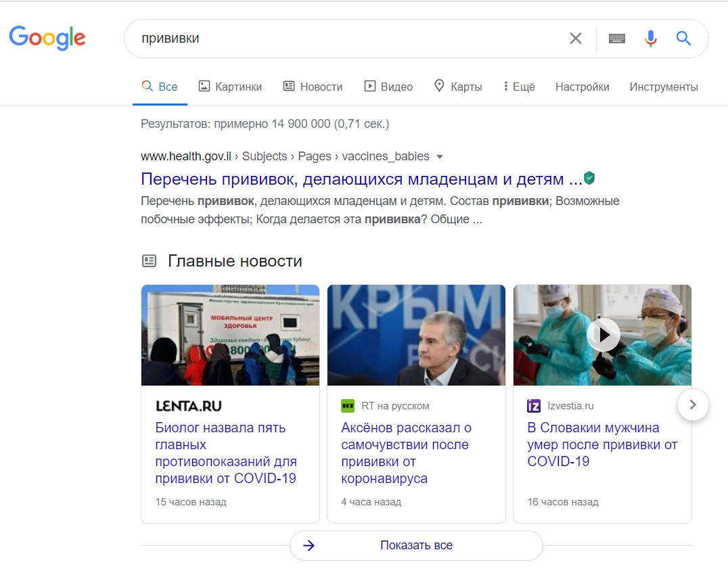Viewport: 728px width, 573px height.
Task: Clear the search query with the X icon
Action: [576, 39]
